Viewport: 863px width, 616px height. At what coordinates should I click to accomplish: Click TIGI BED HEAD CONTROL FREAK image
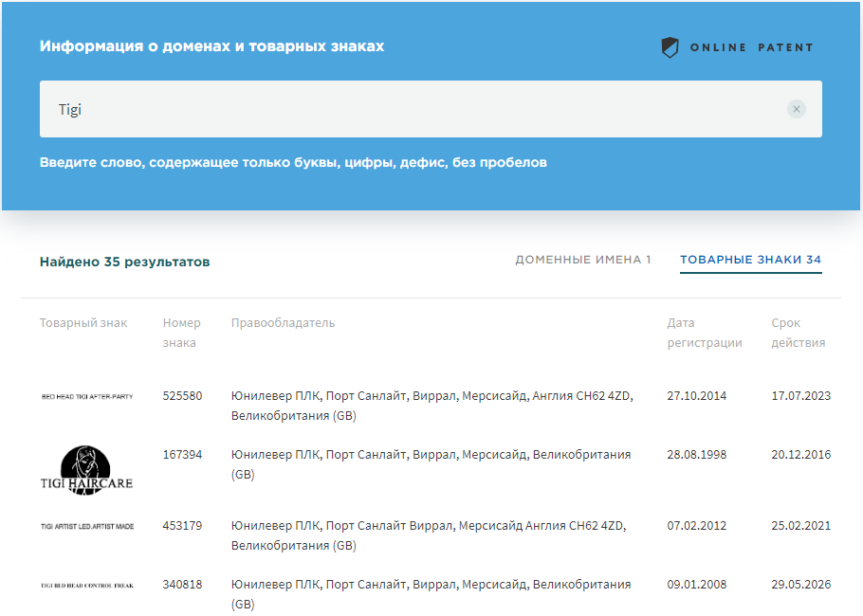[x=87, y=586]
